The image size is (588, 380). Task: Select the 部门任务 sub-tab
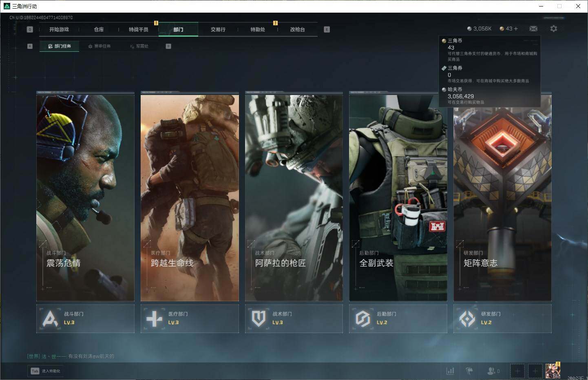point(60,46)
